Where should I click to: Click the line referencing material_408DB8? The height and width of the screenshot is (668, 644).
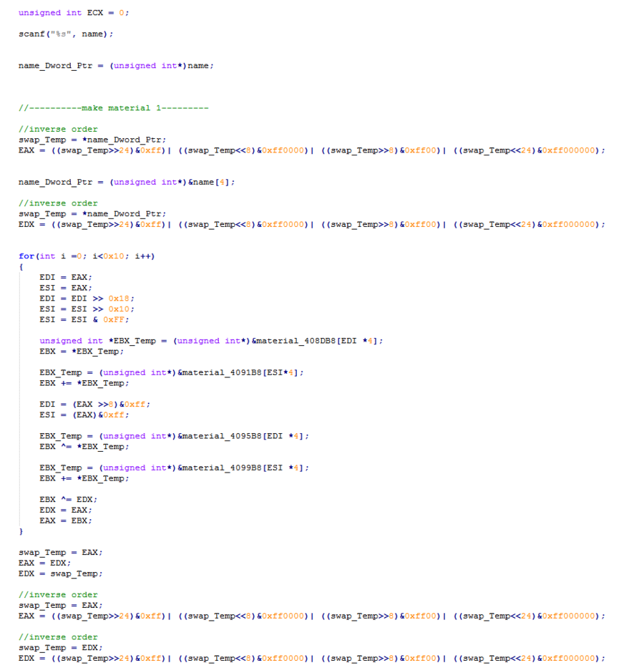(x=211, y=341)
